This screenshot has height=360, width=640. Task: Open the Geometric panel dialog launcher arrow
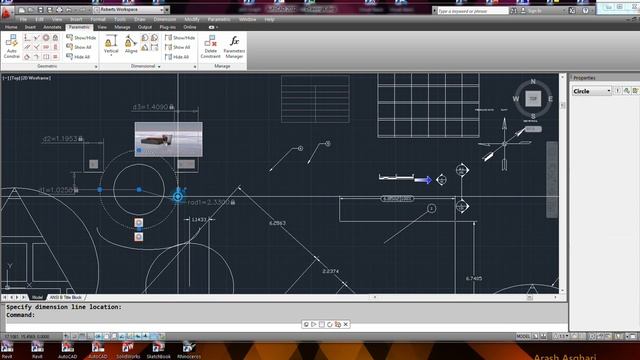pyautogui.click(x=96, y=67)
